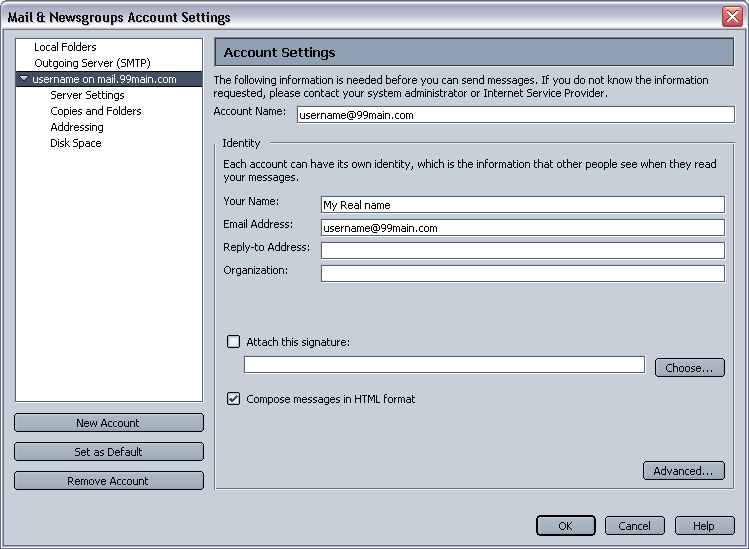Confirm changes with the OK button
Viewport: 749px width, 549px height.
(x=566, y=526)
